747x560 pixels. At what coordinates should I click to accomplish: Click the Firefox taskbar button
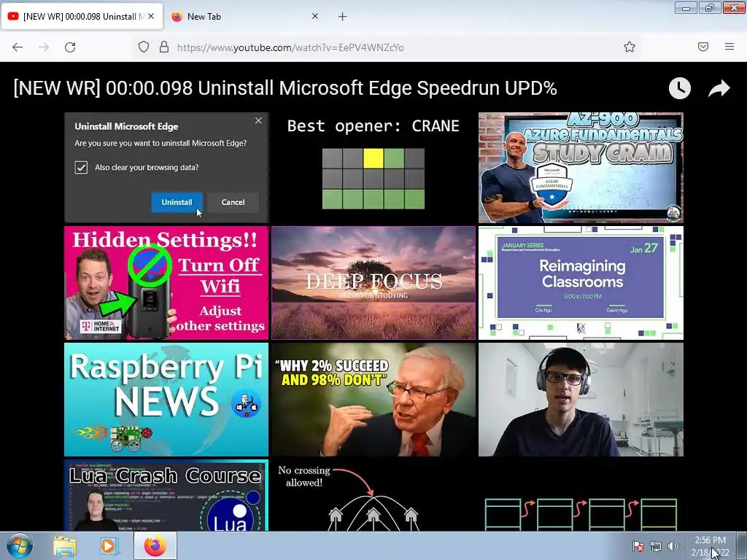pos(155,545)
